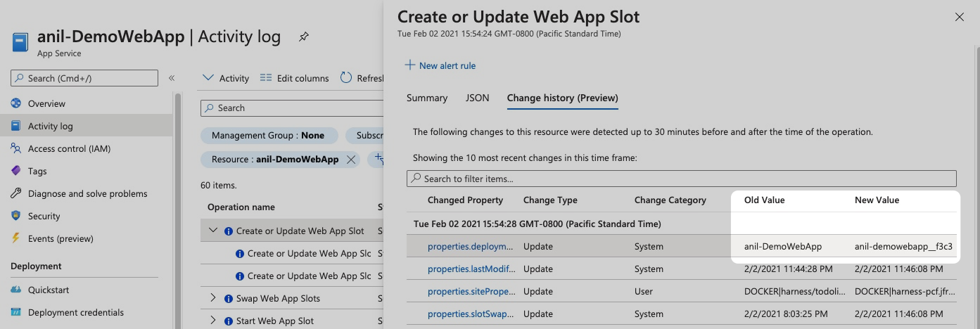Open Deployment credentials
This screenshot has height=329, width=980.
click(76, 312)
